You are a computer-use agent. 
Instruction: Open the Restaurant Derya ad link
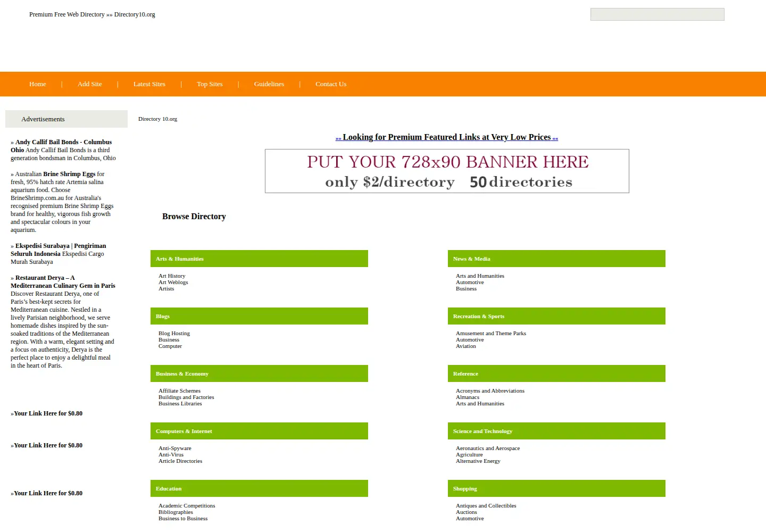[x=63, y=281]
